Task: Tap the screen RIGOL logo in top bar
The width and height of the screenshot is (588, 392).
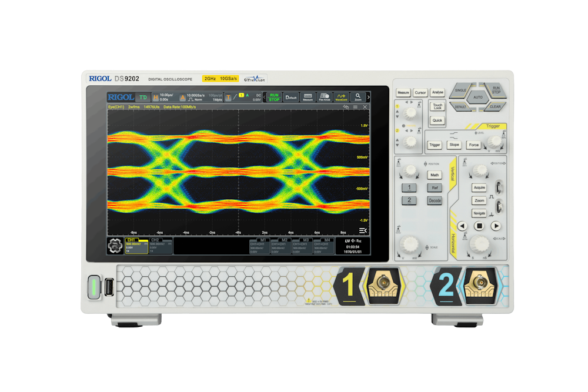Action: point(121,98)
